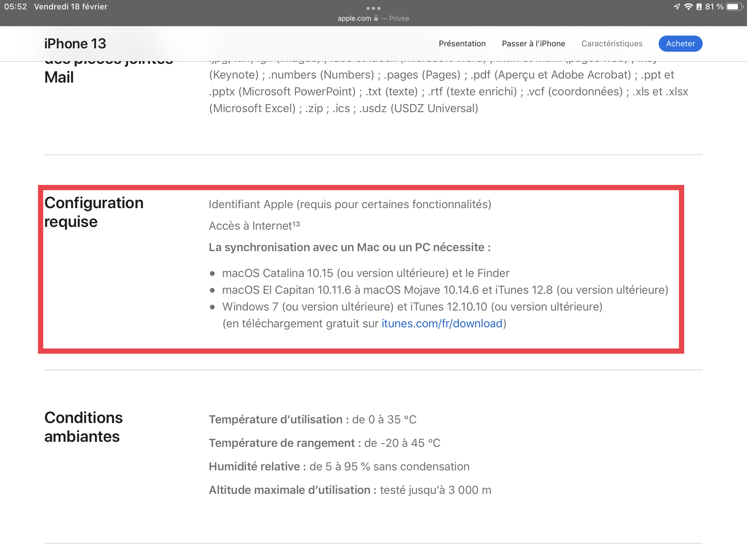
Task: Tap the 05:52 clock in status bar
Action: coord(15,7)
